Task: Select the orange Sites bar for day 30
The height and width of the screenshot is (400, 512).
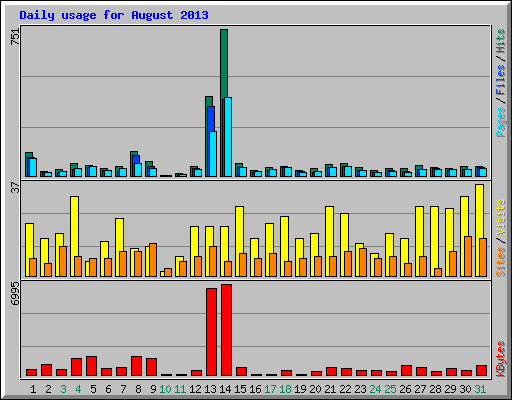Action: click(468, 257)
